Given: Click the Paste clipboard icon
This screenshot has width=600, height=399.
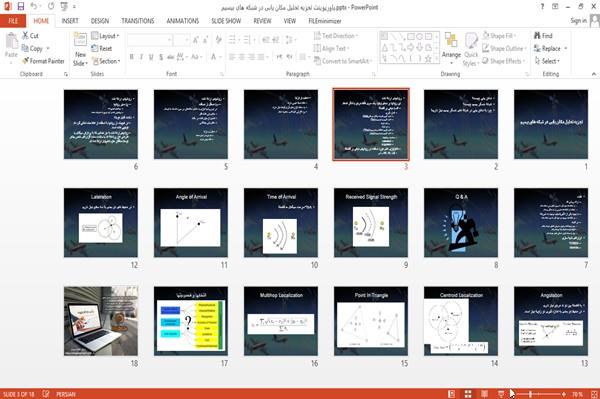Looking at the screenshot, I should [x=11, y=41].
